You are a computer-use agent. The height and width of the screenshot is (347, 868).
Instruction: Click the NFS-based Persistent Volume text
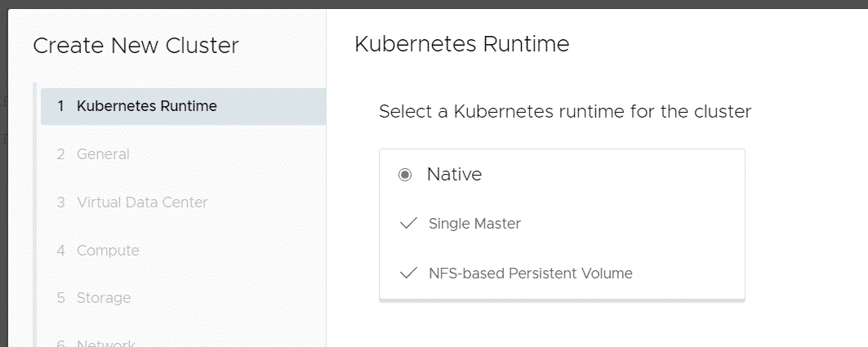pyautogui.click(x=531, y=273)
